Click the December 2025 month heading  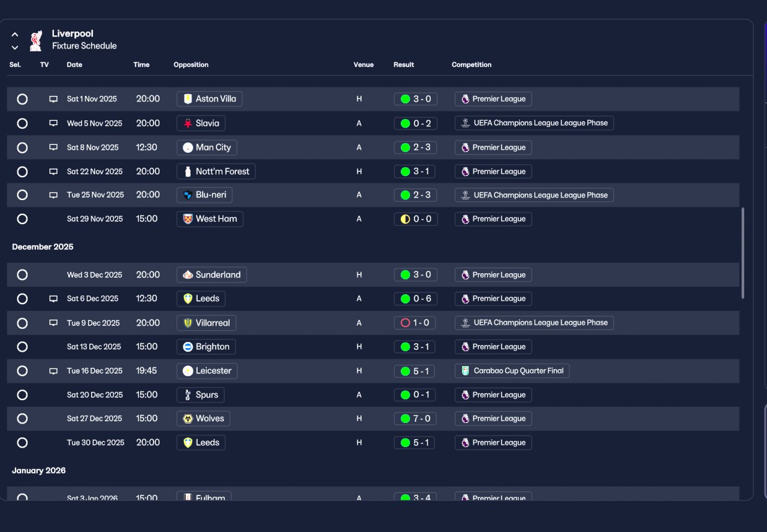43,247
